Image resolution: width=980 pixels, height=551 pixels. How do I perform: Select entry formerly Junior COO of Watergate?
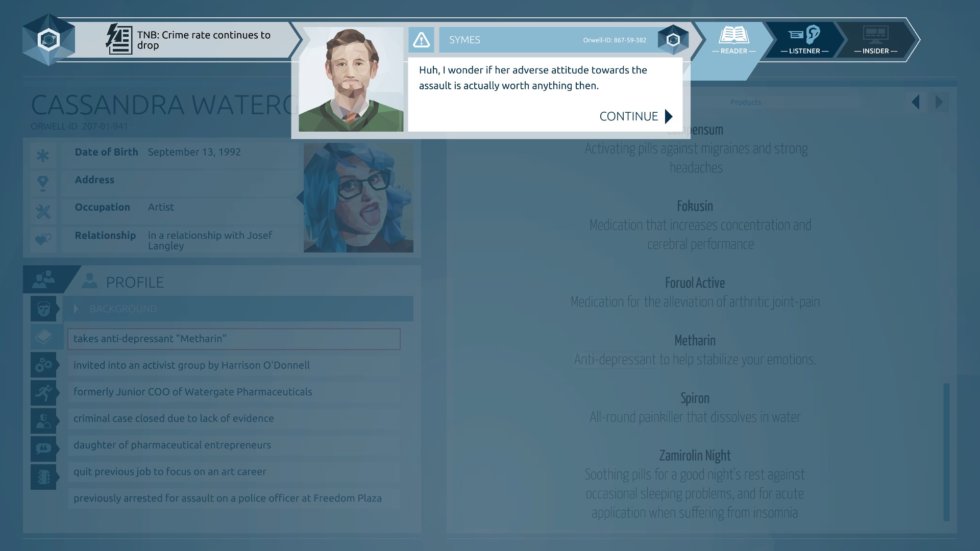pyautogui.click(x=234, y=392)
